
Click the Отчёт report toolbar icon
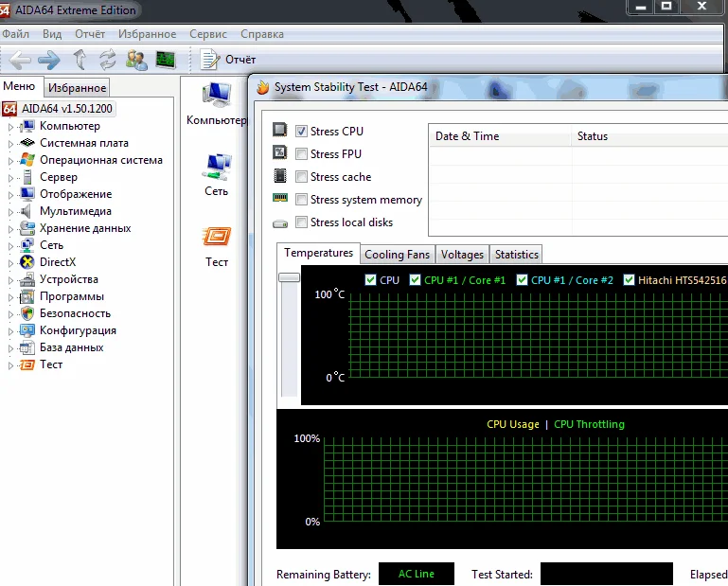point(210,60)
